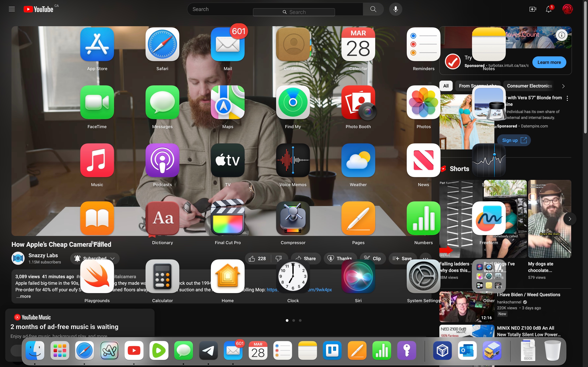
Task: Switch to the Consumer Electronics filter chip
Action: pyautogui.click(x=529, y=86)
